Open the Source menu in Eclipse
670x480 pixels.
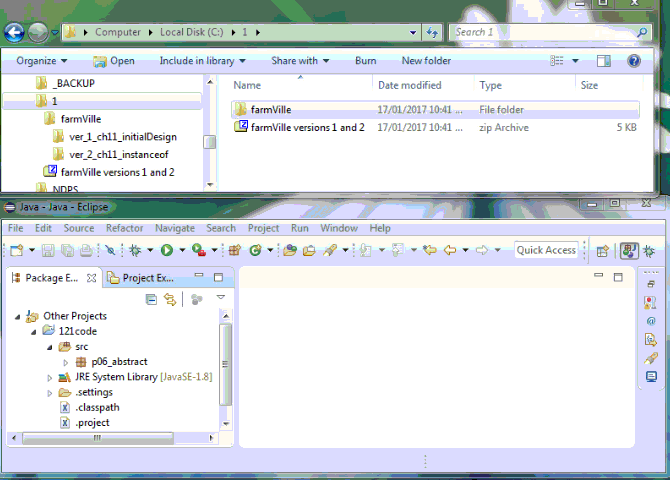pyautogui.click(x=79, y=228)
